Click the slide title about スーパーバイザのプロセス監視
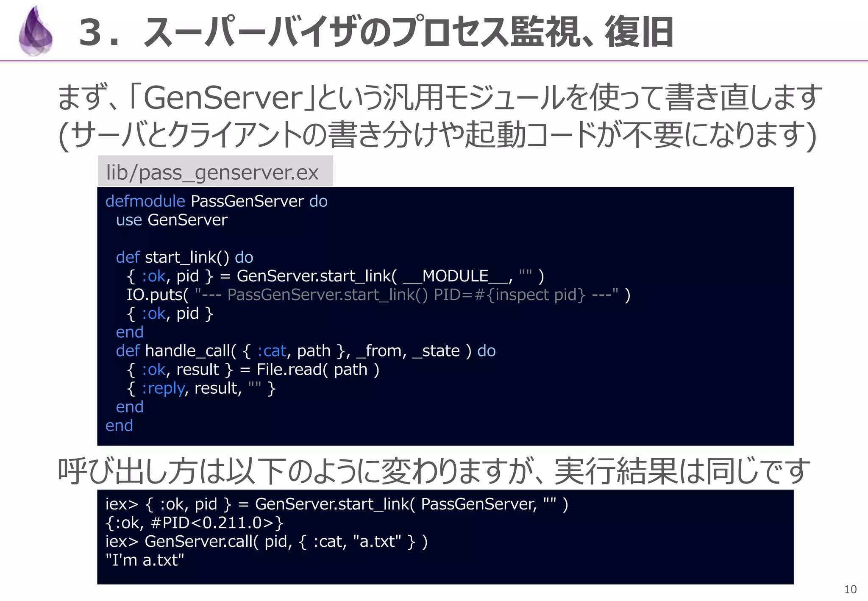Viewport: 868px width, 601px height. click(x=376, y=32)
